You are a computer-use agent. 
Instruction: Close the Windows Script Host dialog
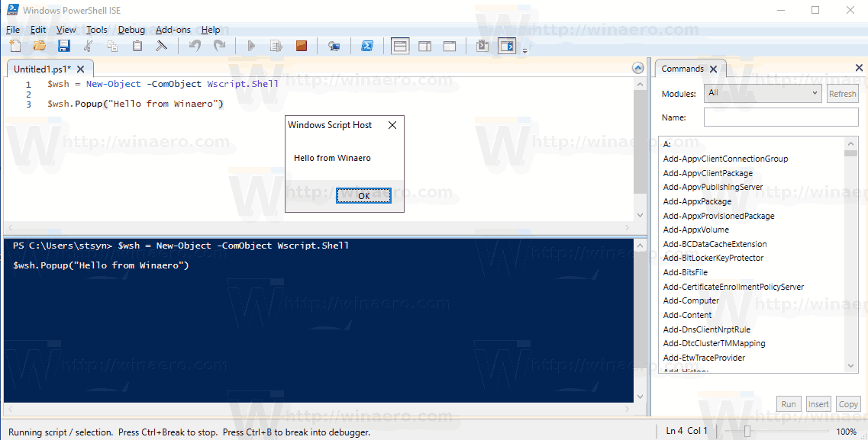click(x=392, y=126)
